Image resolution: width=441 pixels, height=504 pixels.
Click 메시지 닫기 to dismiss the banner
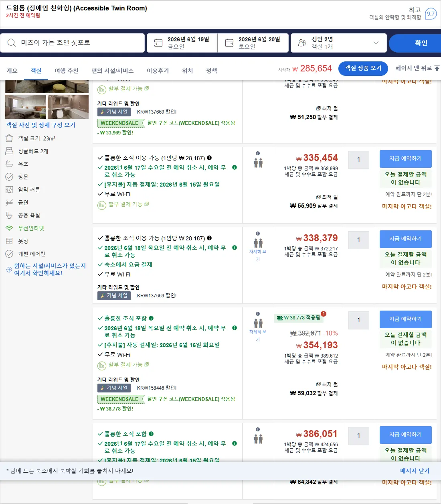[x=415, y=471]
